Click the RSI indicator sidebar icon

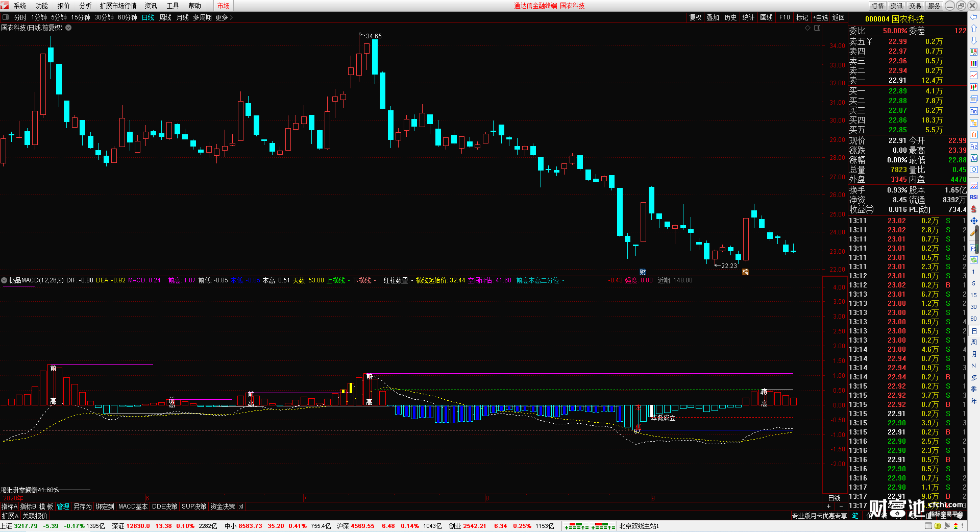(974, 197)
